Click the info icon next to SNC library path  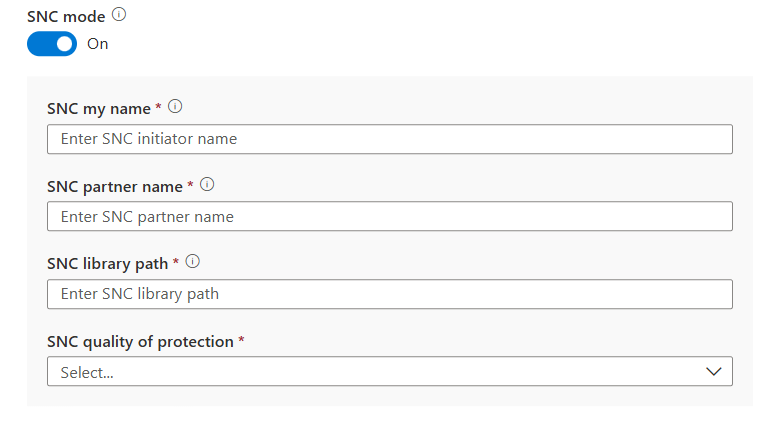tap(193, 262)
